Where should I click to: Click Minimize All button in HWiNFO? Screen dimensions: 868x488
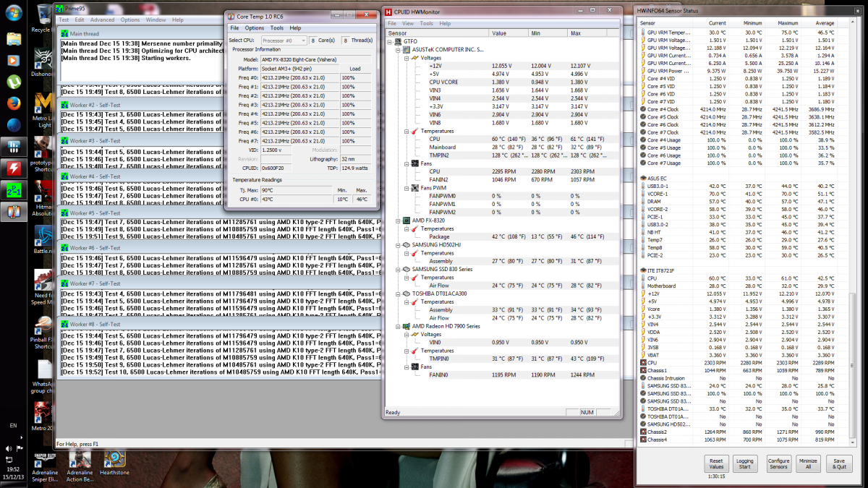click(x=808, y=464)
